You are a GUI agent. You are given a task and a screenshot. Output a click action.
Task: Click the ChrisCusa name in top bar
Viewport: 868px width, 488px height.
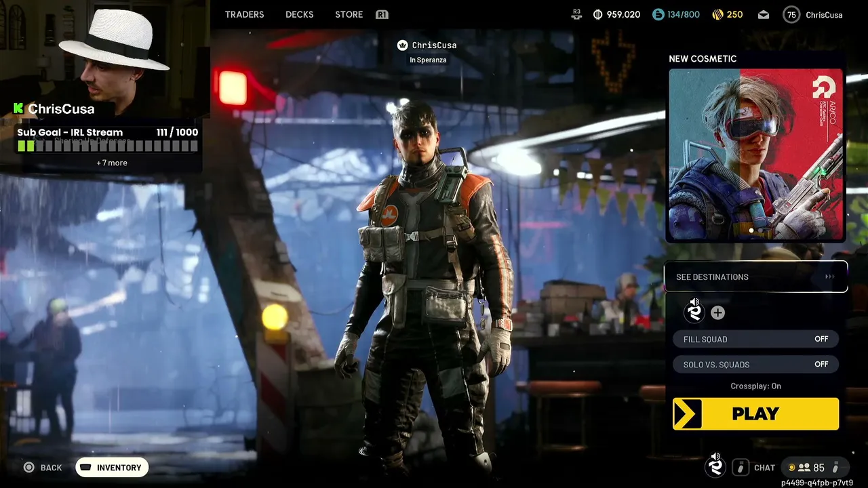pos(824,15)
